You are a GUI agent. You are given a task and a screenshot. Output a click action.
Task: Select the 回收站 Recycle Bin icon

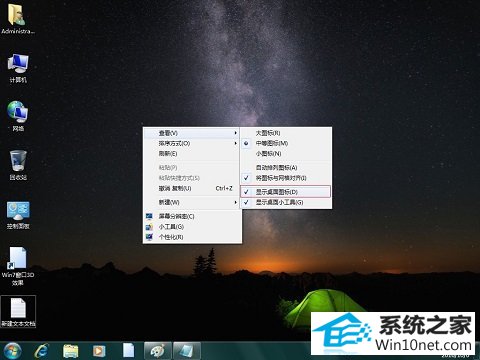click(x=18, y=165)
